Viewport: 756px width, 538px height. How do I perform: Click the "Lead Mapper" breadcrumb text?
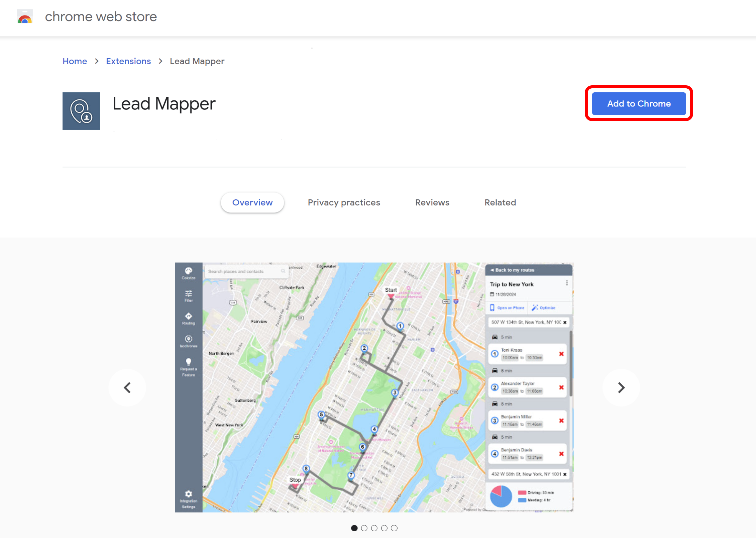point(197,61)
